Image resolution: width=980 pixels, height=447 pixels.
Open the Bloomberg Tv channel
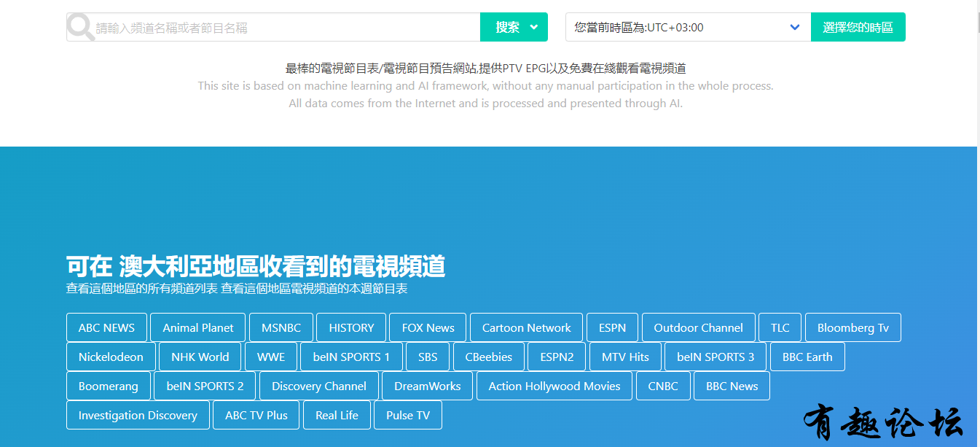tap(853, 327)
